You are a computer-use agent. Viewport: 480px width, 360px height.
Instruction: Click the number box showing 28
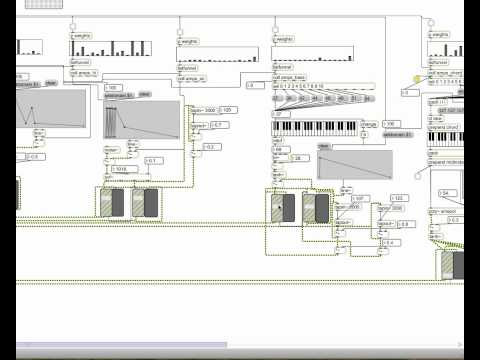pyautogui.click(x=301, y=158)
